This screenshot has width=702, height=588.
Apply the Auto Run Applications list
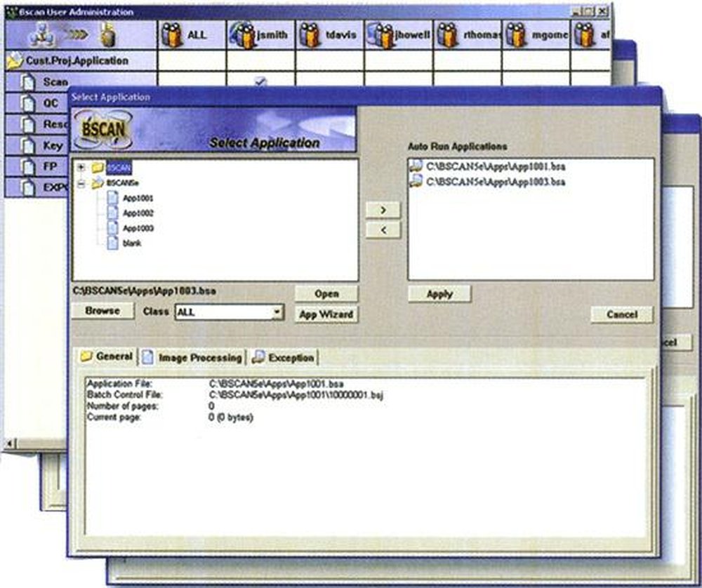[439, 294]
